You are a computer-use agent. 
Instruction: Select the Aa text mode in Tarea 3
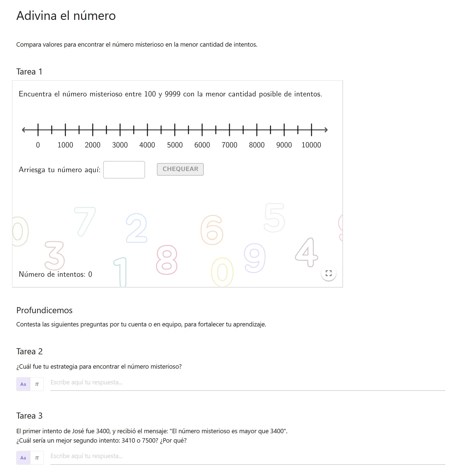[23, 458]
